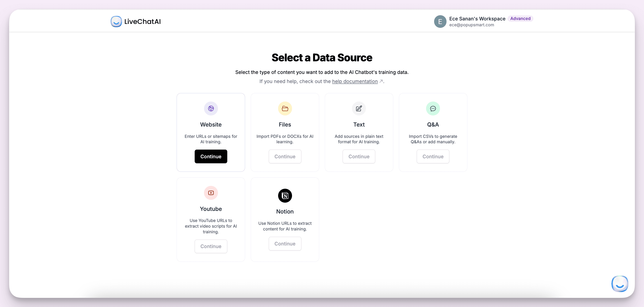
Task: Click 'Import CSVs to generate Q&As' description
Action: 433,139
